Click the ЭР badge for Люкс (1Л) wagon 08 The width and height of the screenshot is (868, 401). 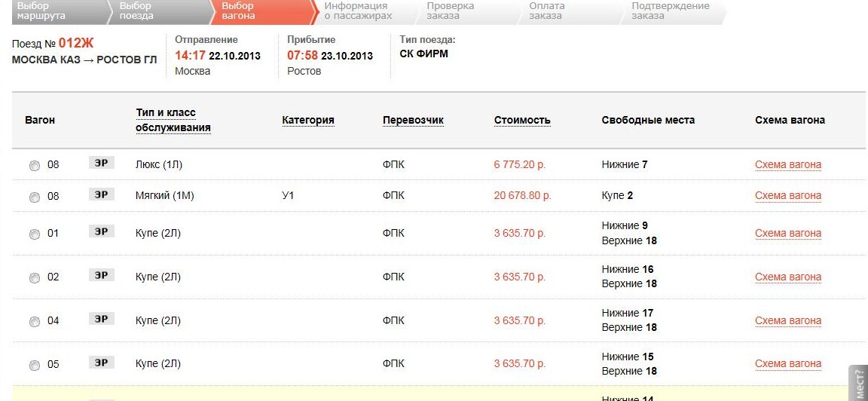click(x=101, y=163)
